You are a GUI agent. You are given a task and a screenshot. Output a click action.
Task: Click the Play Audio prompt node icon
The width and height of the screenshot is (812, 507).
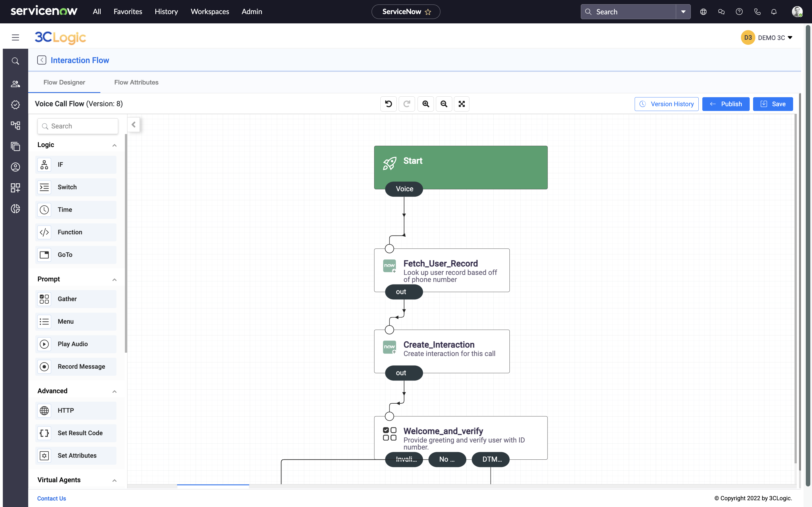[x=45, y=344]
